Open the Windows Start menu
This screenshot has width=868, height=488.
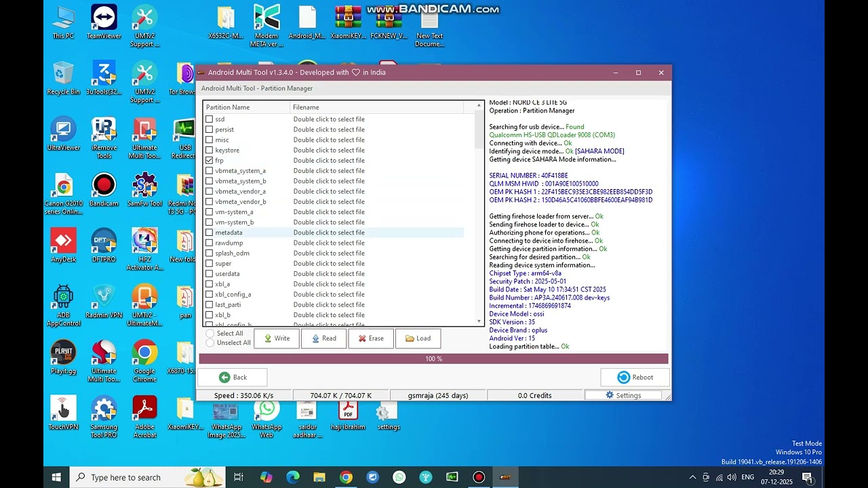[56, 477]
